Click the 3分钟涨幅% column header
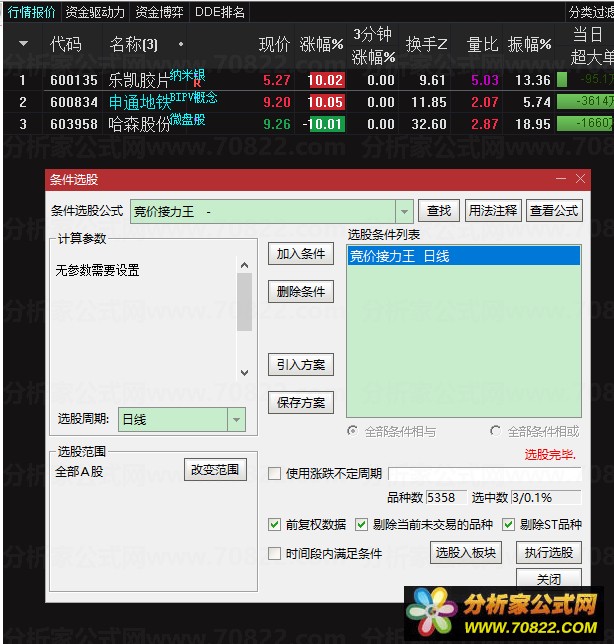The width and height of the screenshot is (614, 644). 373,45
